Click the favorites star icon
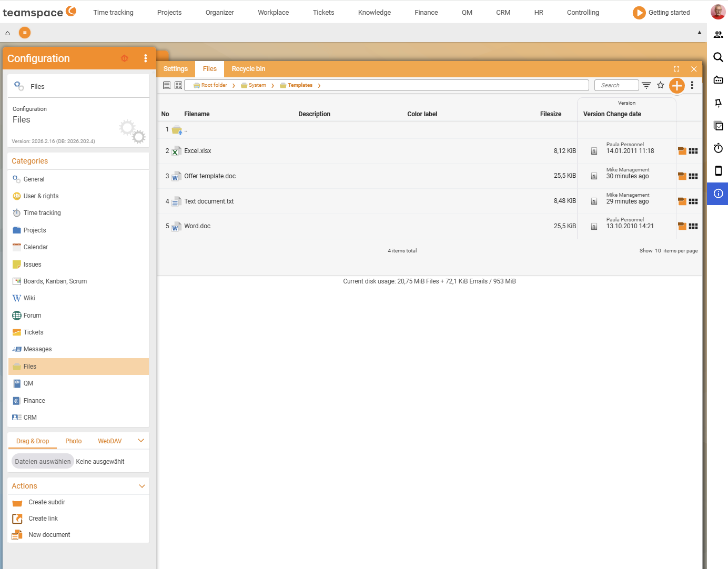Image resolution: width=728 pixels, height=569 pixels. point(661,85)
